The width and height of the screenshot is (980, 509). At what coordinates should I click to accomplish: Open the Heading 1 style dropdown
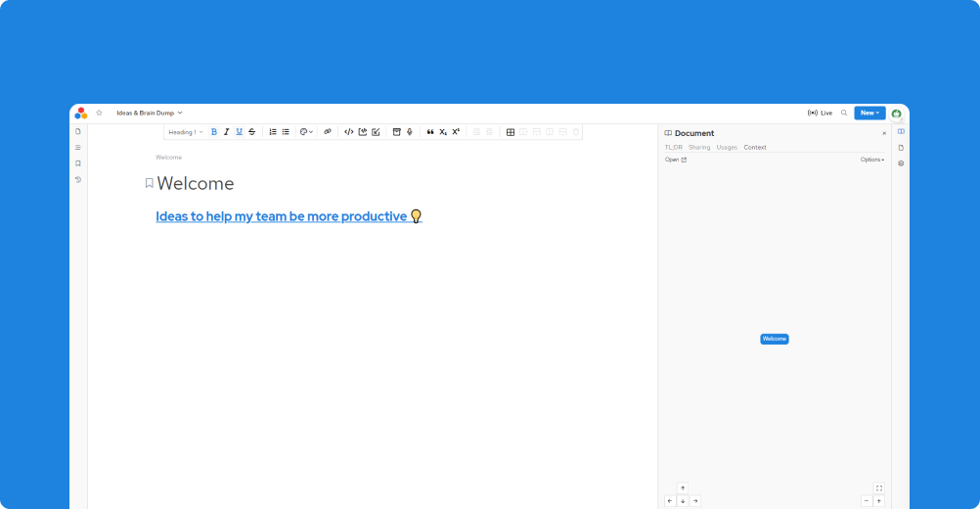tap(186, 132)
